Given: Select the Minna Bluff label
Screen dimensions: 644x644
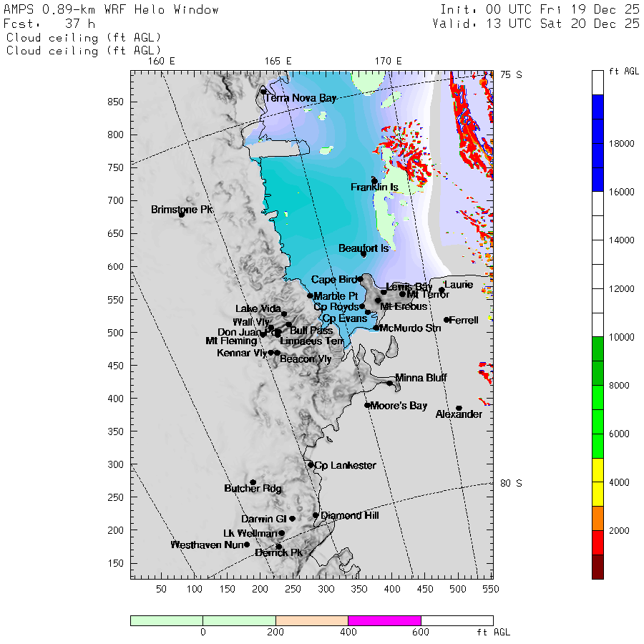Looking at the screenshot, I should 421,377.
